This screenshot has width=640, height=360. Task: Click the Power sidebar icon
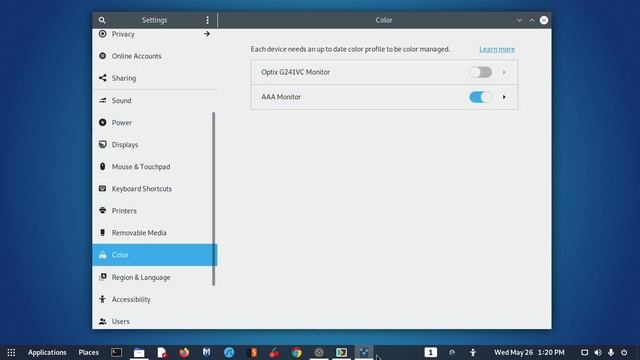(102, 122)
